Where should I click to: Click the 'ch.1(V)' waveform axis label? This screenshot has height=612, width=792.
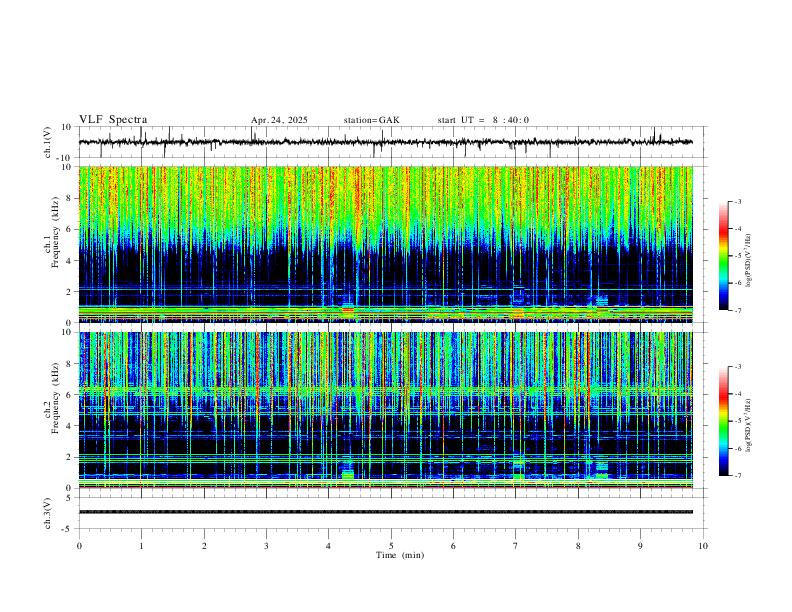(x=48, y=142)
